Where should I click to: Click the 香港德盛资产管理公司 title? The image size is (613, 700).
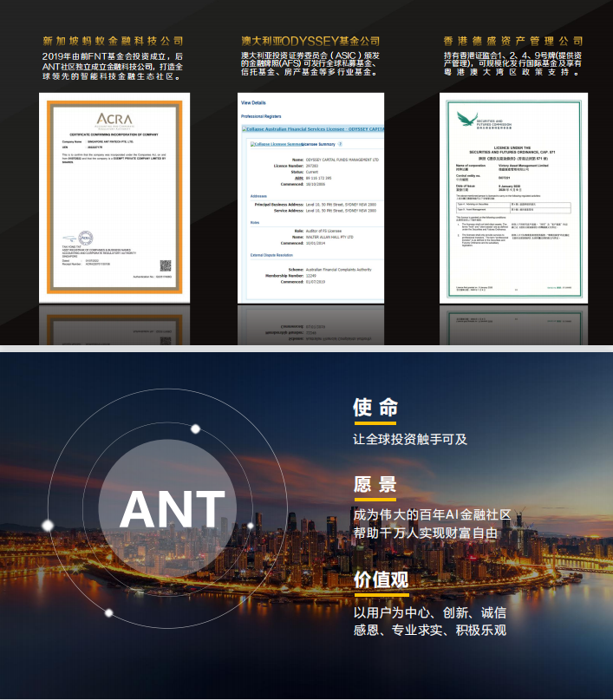point(512,41)
